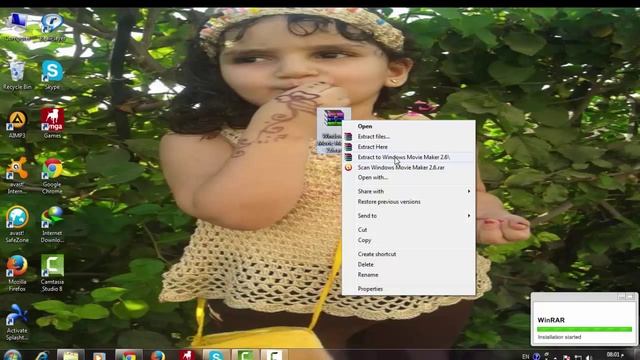Image resolution: width=640 pixels, height=360 pixels.
Task: Choose Extract files... in the context menu
Action: [408, 137]
